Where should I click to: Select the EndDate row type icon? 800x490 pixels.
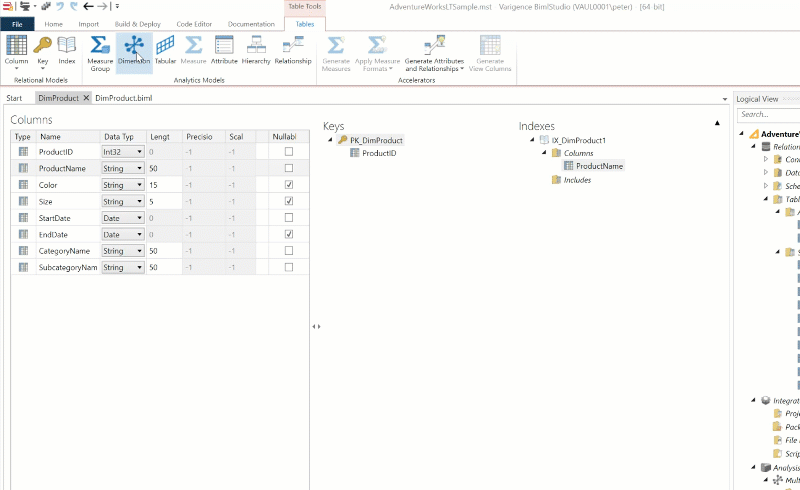click(23, 234)
